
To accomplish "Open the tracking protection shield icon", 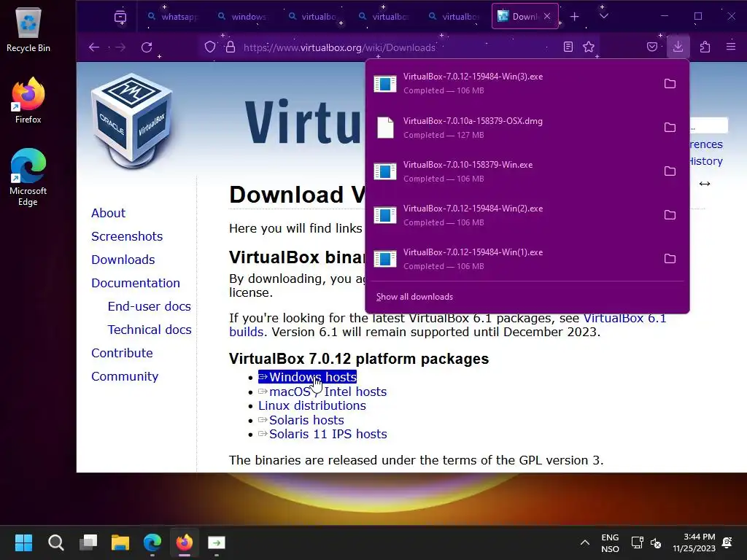I will (x=210, y=47).
